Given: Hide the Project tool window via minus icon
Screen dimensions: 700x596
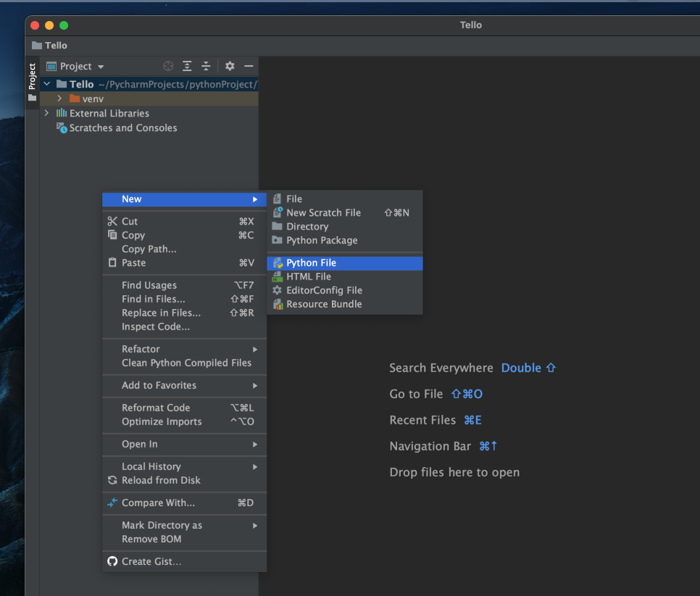Looking at the screenshot, I should [249, 66].
